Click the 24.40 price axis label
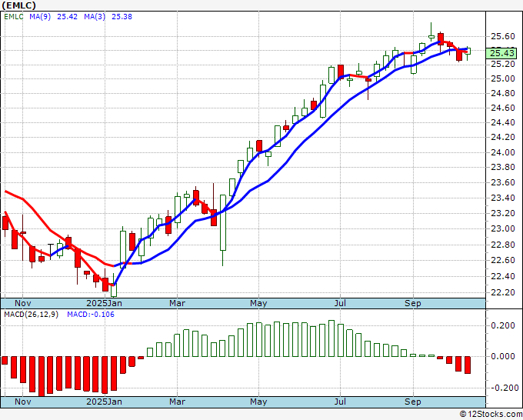The height and width of the screenshot is (420, 523). pos(502,122)
